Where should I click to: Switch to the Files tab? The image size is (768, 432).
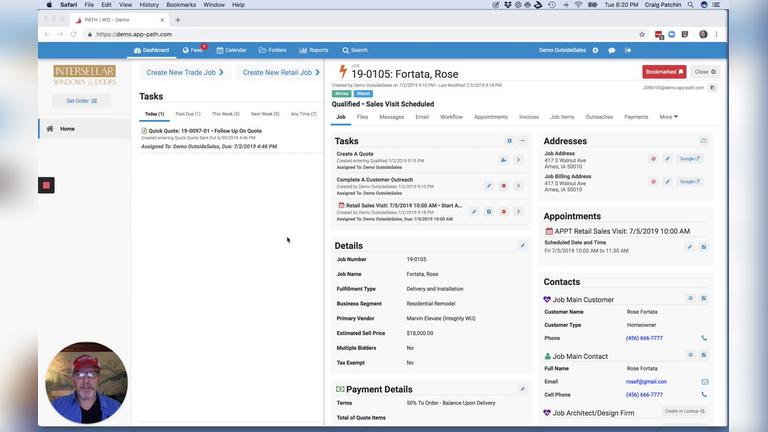click(x=362, y=117)
